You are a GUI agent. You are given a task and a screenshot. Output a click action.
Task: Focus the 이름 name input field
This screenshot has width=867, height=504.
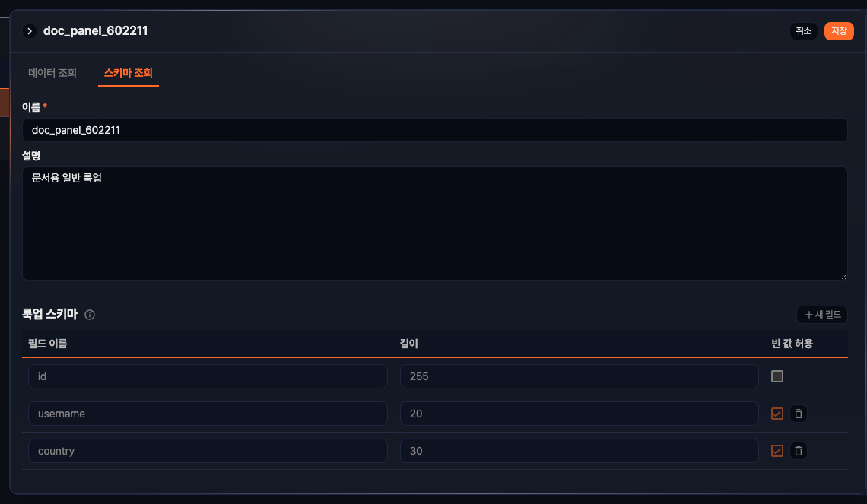click(x=434, y=130)
